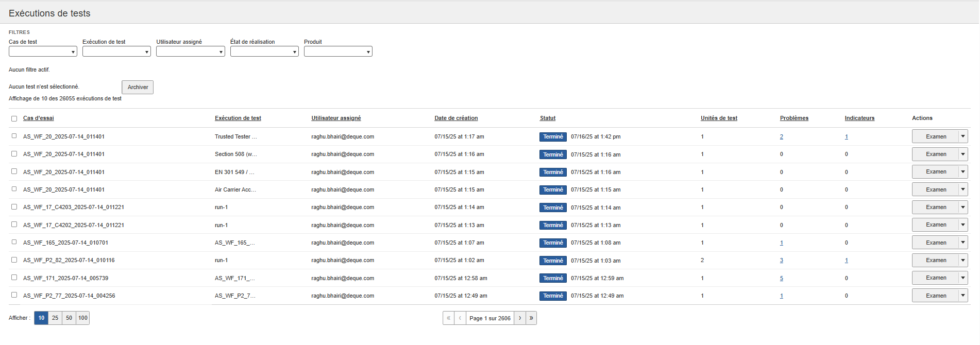Open action arrow for AS_WF_P2_77 row
Screen dimensions: 980x345
click(962, 296)
